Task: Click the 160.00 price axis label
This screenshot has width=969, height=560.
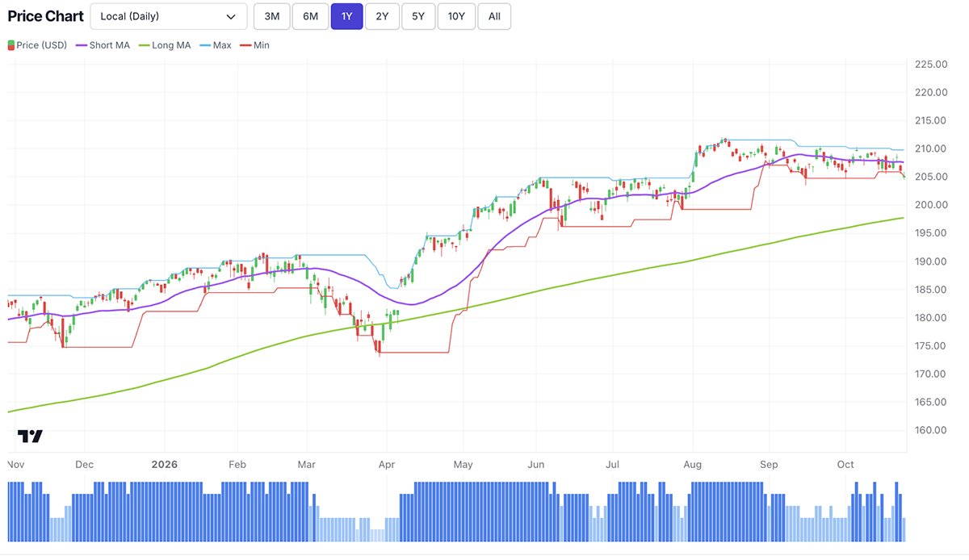Action: pos(931,430)
